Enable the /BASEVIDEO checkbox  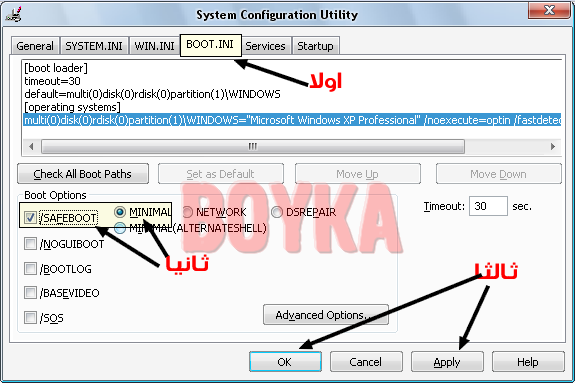(x=30, y=293)
